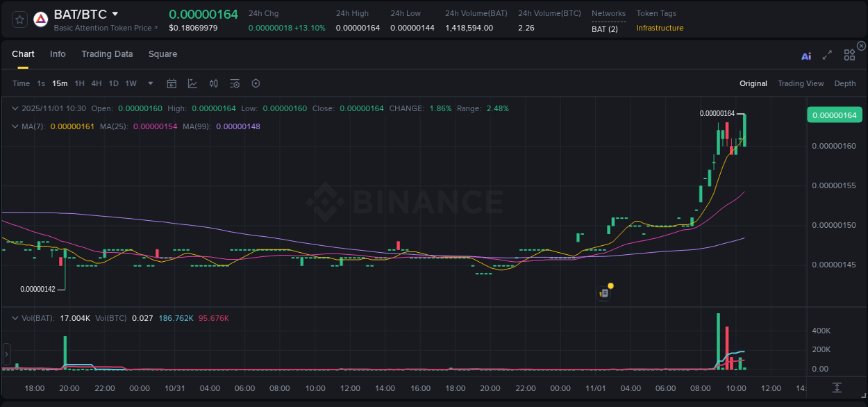Select the chart style icon

click(192, 83)
